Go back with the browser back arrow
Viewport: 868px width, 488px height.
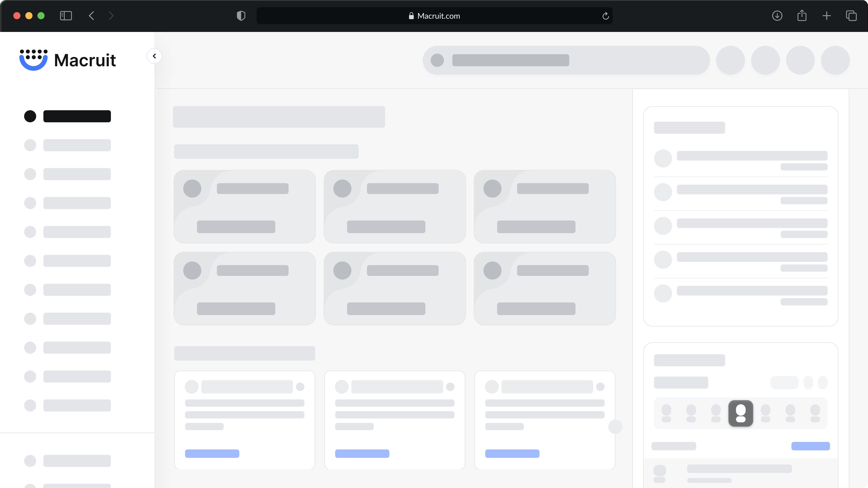click(91, 16)
